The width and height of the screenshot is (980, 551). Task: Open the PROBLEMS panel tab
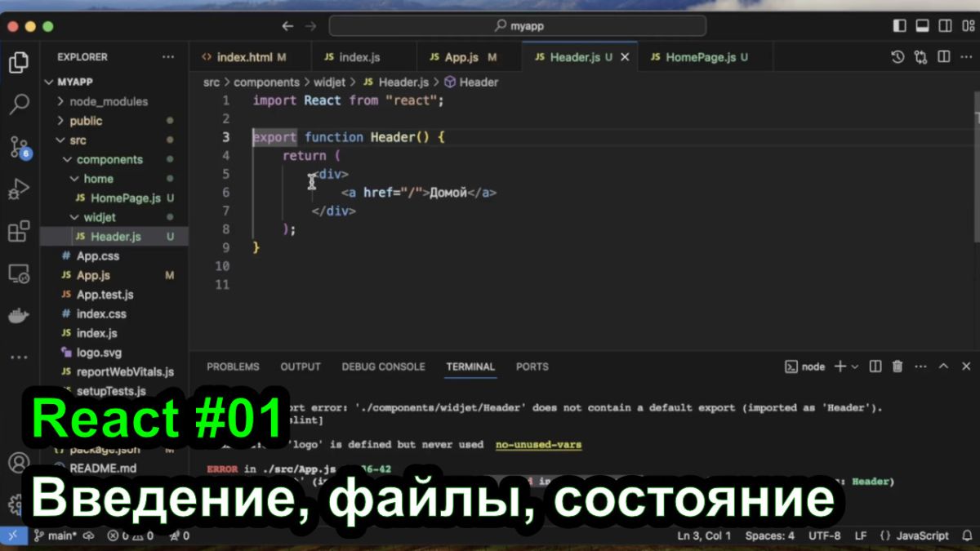pyautogui.click(x=233, y=367)
